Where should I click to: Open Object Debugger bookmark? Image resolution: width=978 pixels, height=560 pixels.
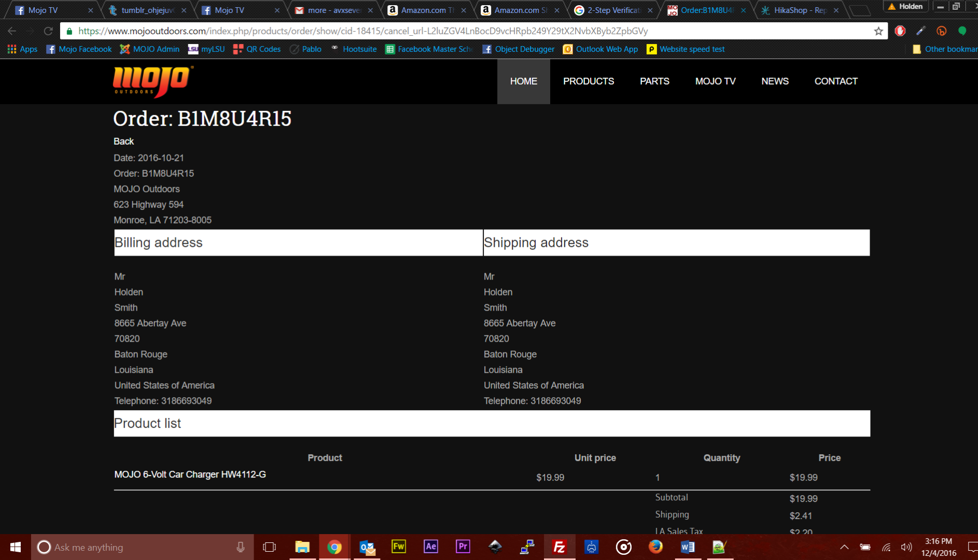(x=518, y=49)
